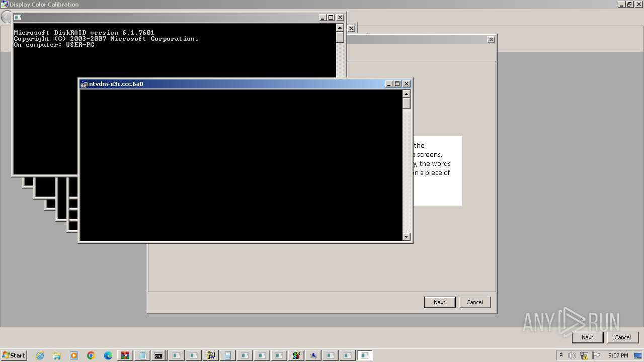Click the 'On computer: USER-PC' line
644x362 pixels.
click(x=54, y=45)
